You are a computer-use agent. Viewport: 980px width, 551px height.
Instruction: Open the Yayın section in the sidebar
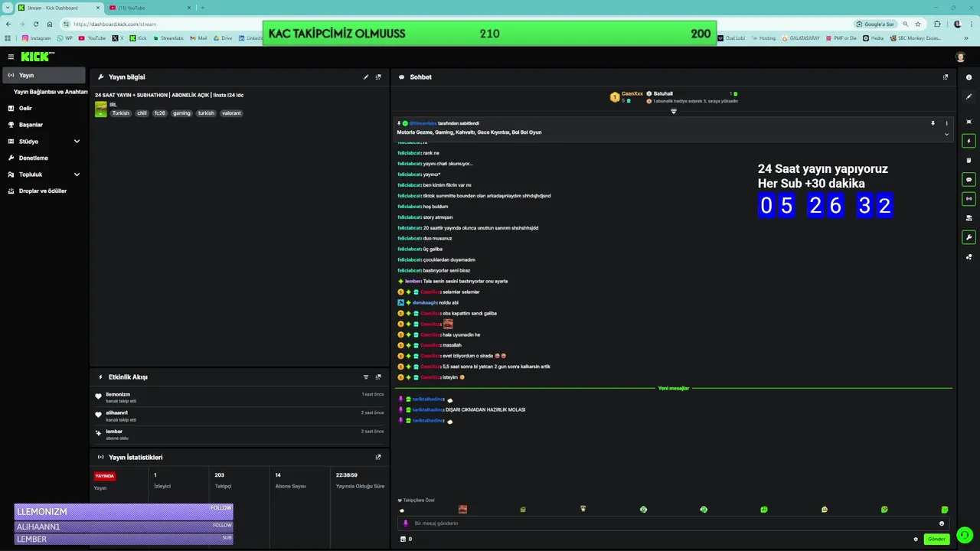coord(44,76)
